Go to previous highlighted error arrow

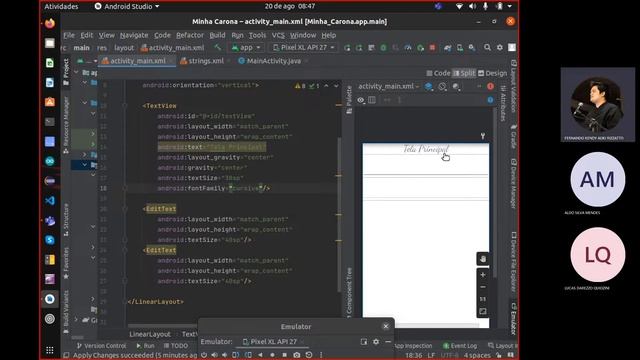point(326,86)
